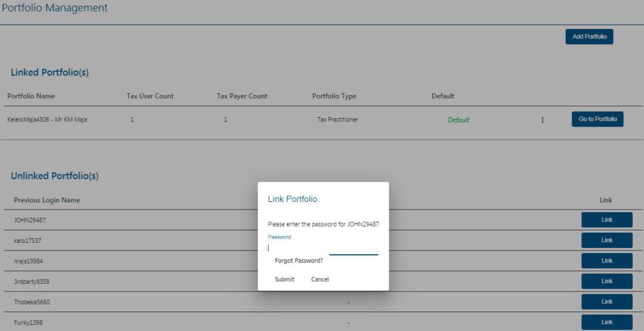Click the Tax User Count column header
This screenshot has height=331, width=644.
click(x=150, y=96)
